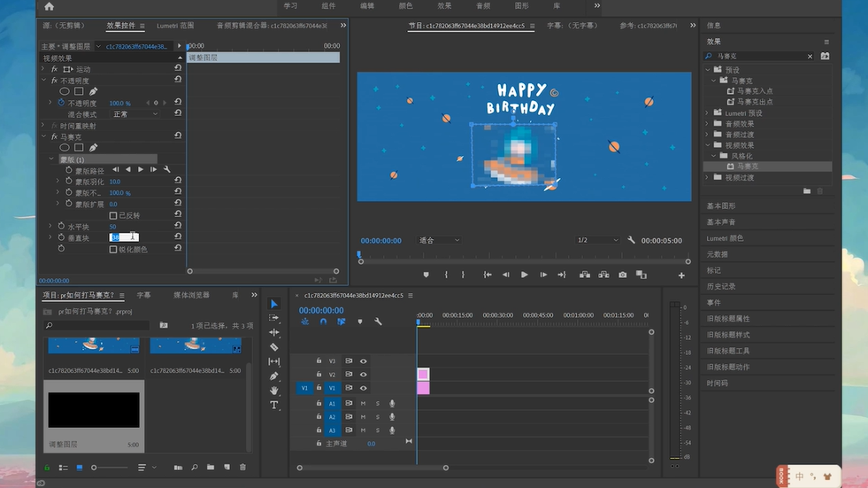Image resolution: width=868 pixels, height=488 pixels.
Task: Select the Razor tool in the toolbar
Action: point(274,347)
